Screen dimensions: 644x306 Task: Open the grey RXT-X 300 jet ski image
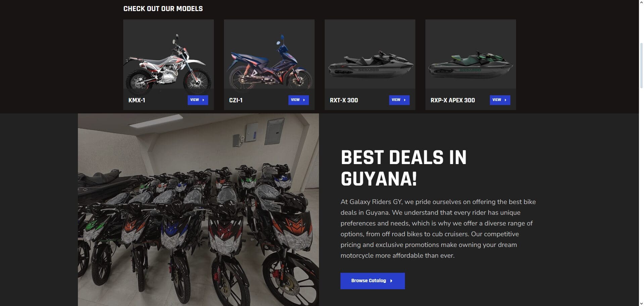click(x=370, y=54)
